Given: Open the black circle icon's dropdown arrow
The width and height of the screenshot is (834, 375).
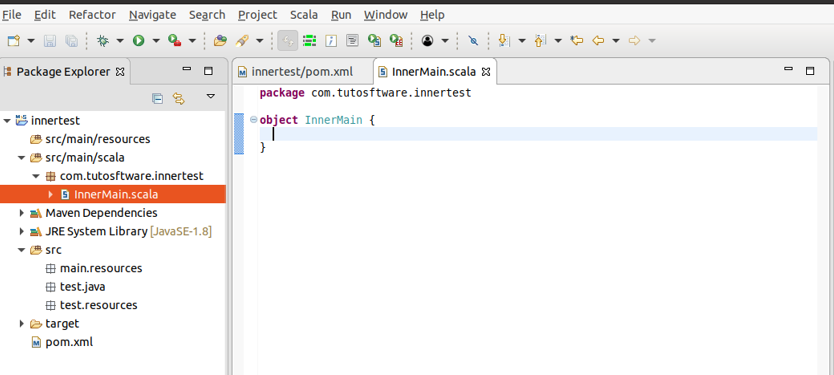Looking at the screenshot, I should coord(445,40).
